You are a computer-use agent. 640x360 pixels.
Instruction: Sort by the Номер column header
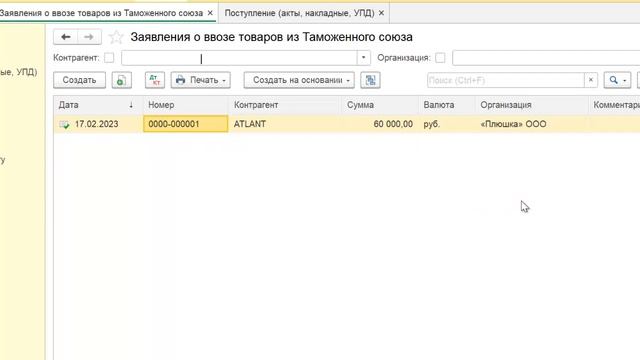pyautogui.click(x=186, y=105)
